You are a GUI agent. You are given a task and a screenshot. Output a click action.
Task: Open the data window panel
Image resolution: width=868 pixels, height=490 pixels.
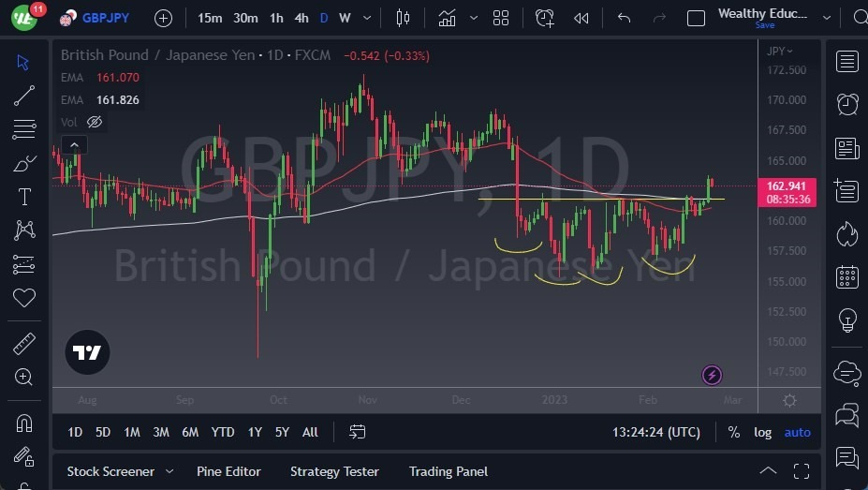coord(847,190)
